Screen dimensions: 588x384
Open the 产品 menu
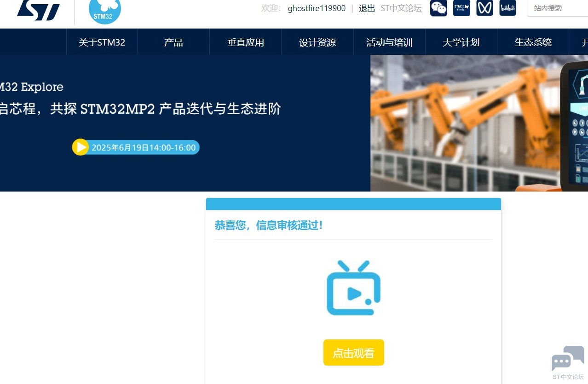[x=173, y=42]
